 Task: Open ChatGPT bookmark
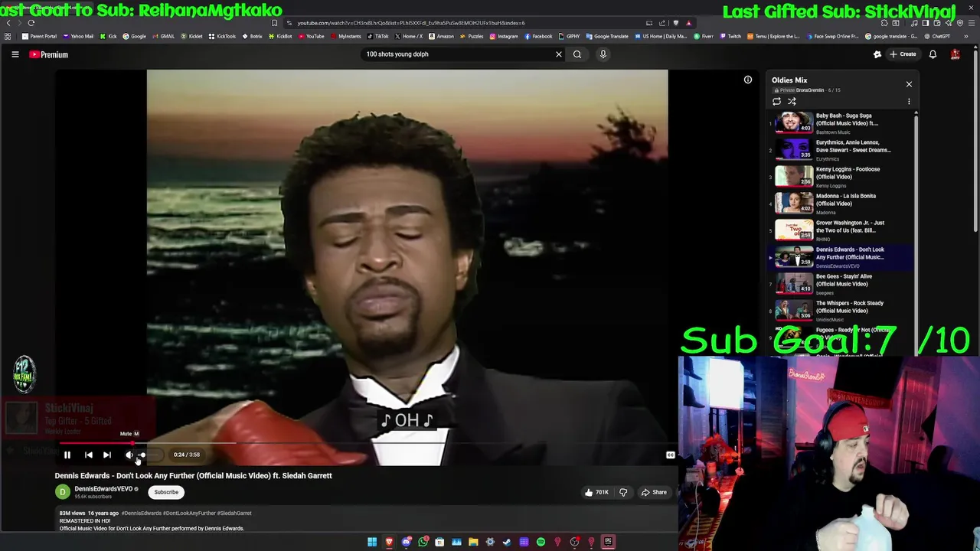click(x=937, y=36)
